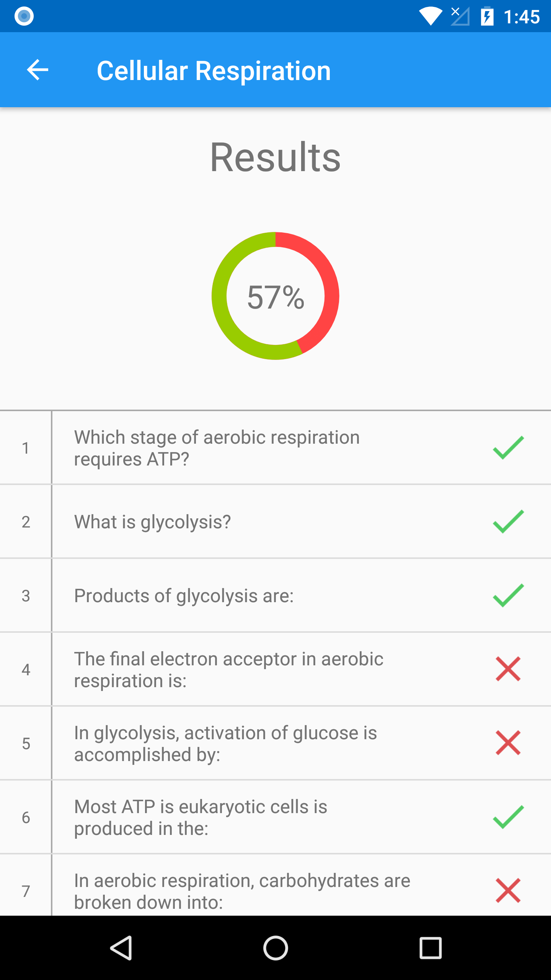
Task: Open the 'Most ATP is eukaryotic cells' question
Action: pyautogui.click(x=201, y=817)
